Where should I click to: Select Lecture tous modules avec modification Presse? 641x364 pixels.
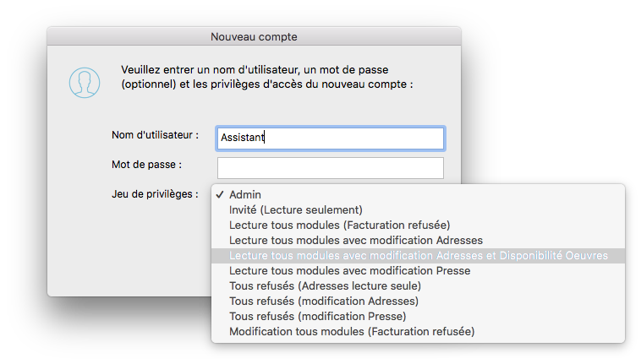pyautogui.click(x=349, y=270)
